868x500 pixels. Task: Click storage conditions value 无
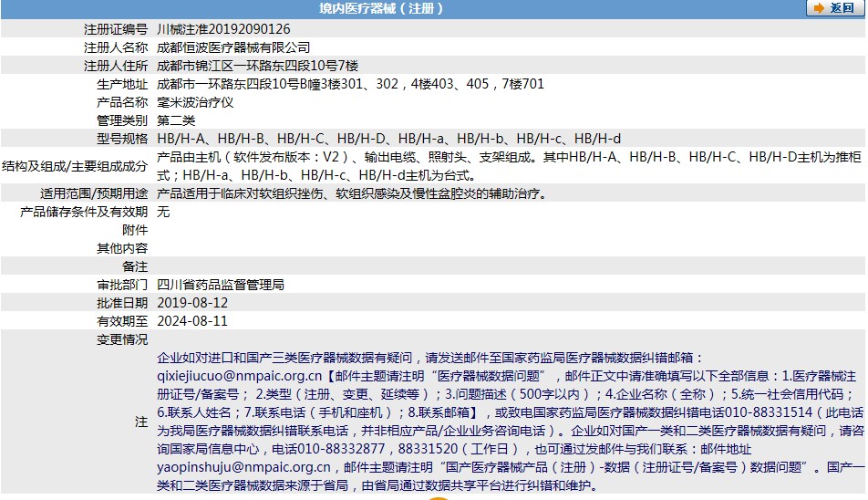click(x=163, y=212)
